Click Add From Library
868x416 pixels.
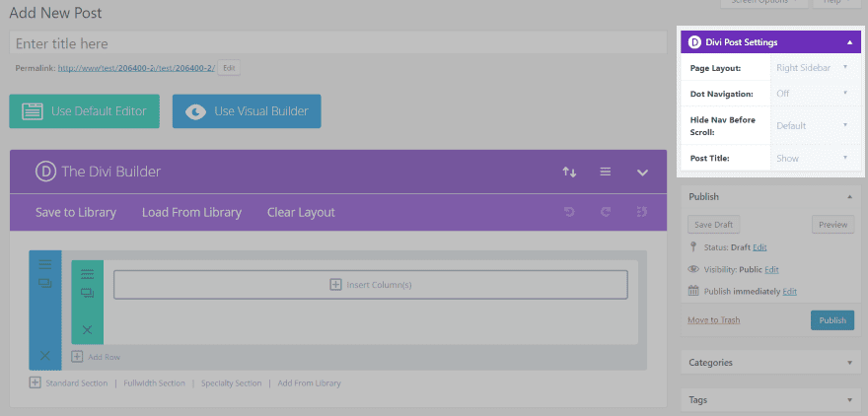tap(310, 382)
